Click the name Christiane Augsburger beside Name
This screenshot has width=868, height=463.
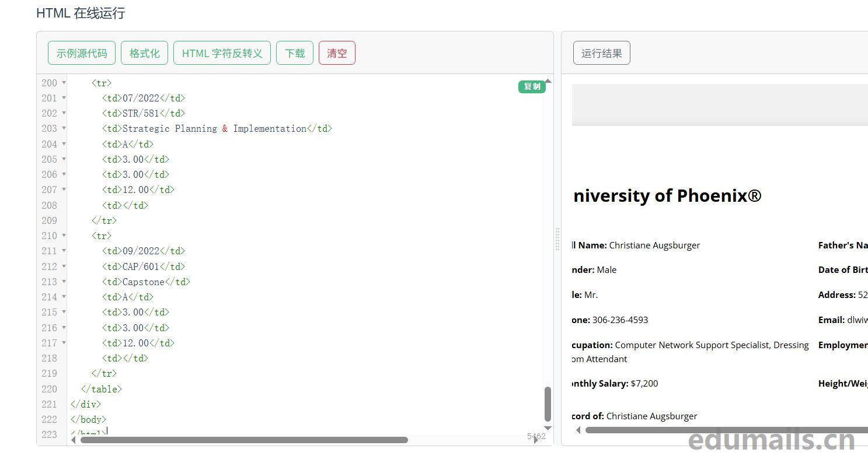click(x=654, y=245)
